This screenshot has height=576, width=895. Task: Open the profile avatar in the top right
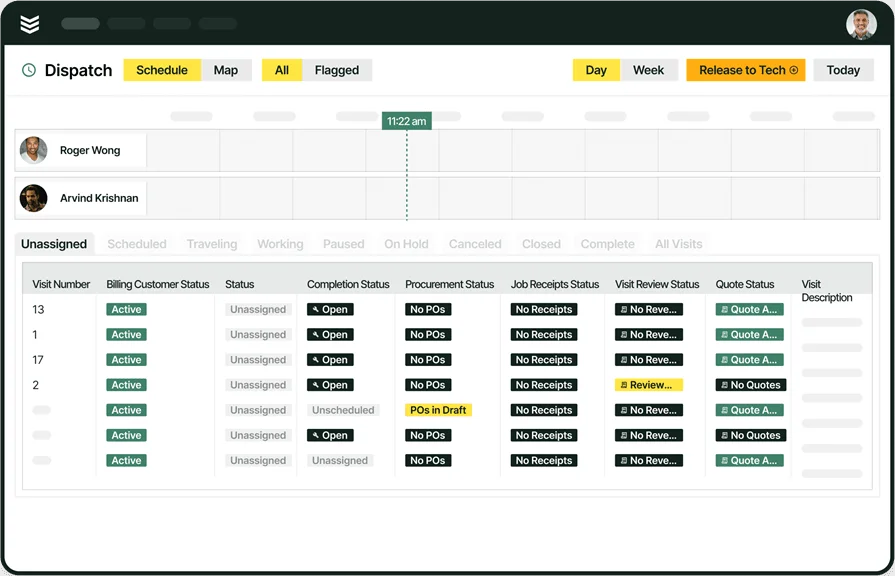coord(862,22)
